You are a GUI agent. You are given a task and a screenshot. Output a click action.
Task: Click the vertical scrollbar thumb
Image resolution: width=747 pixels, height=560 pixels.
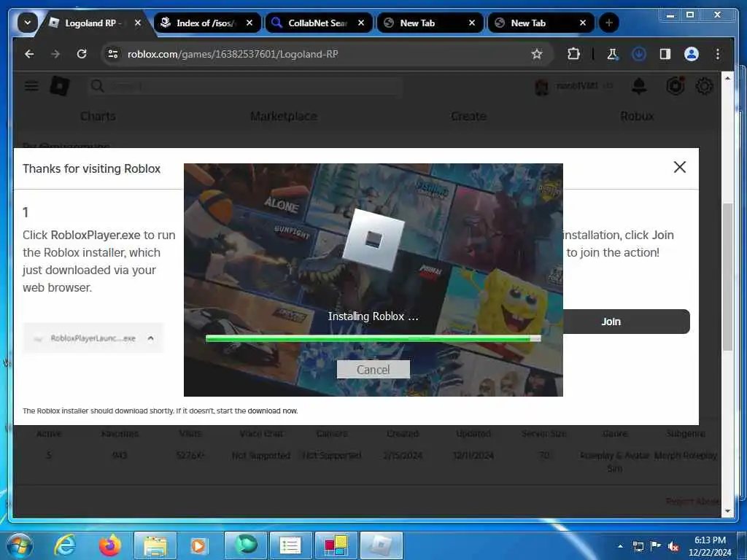coord(727,277)
